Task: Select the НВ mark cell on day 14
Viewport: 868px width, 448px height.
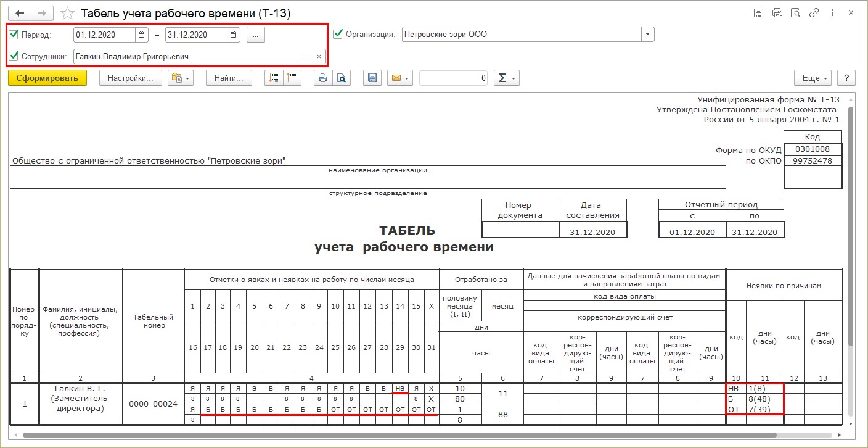Action: point(400,388)
